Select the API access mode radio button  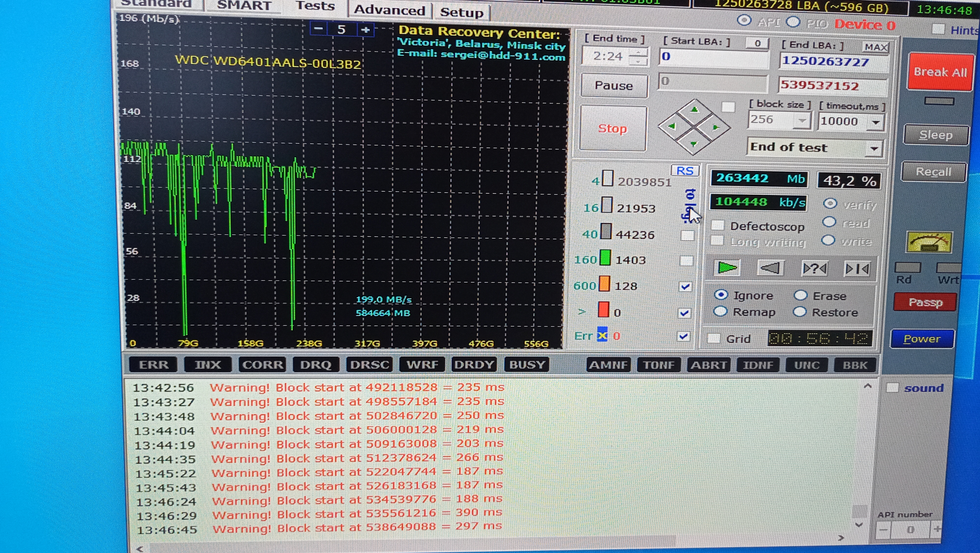pos(744,21)
